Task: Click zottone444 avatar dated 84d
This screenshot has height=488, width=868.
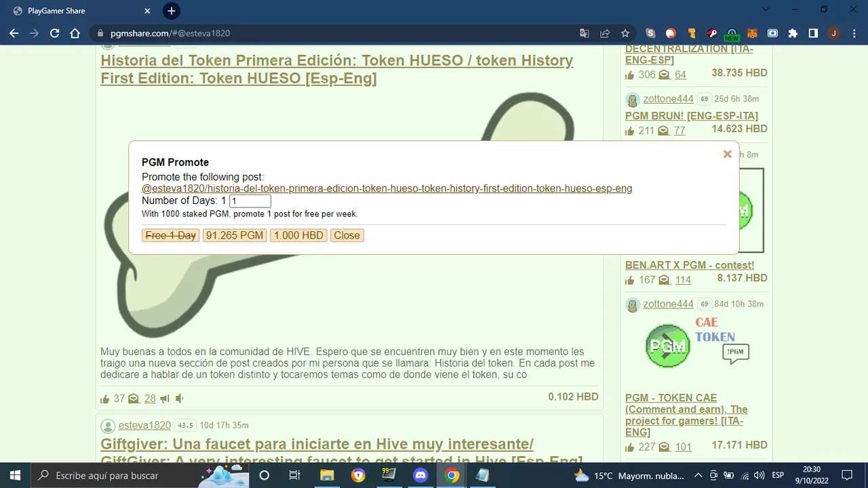Action: pos(633,305)
